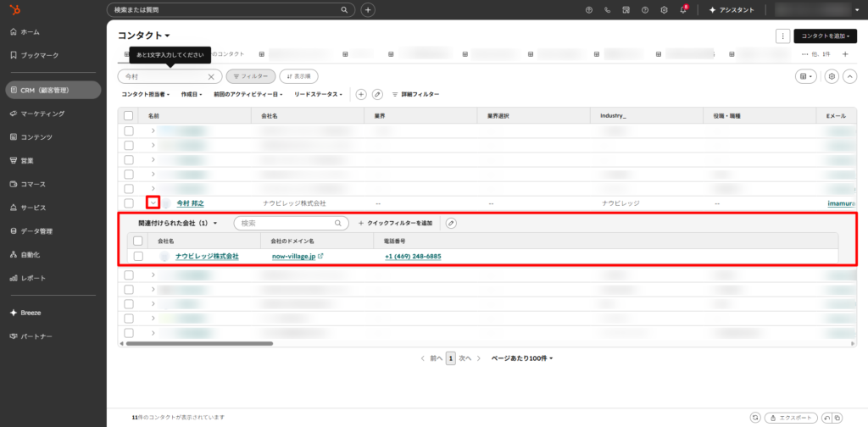The image size is (868, 427).
Task: Open the 今村 邦之 contact link
Action: [x=190, y=203]
